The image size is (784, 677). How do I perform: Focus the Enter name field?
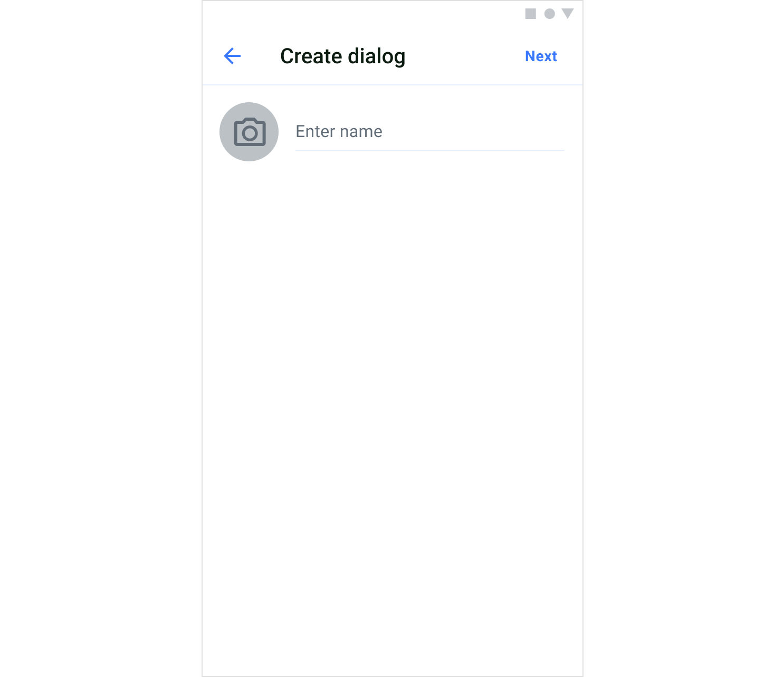click(430, 132)
